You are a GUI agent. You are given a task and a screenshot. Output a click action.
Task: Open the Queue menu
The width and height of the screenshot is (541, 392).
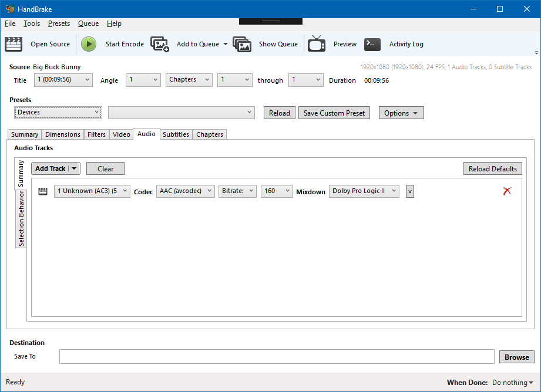(x=88, y=23)
